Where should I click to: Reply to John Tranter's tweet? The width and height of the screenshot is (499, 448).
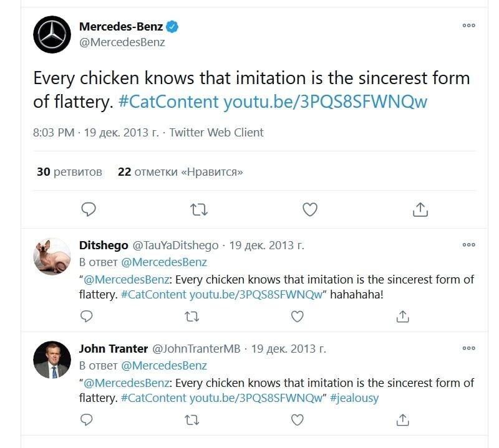(87, 420)
